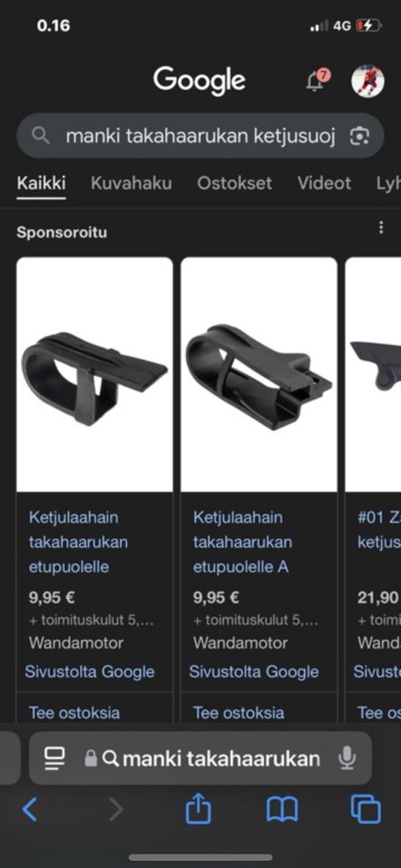
Task: Tap the second chain guide product image
Action: point(259,374)
